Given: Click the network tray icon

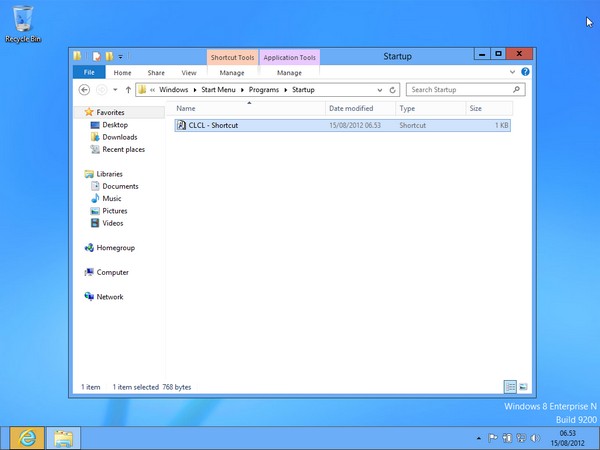Looking at the screenshot, I should (x=521, y=438).
